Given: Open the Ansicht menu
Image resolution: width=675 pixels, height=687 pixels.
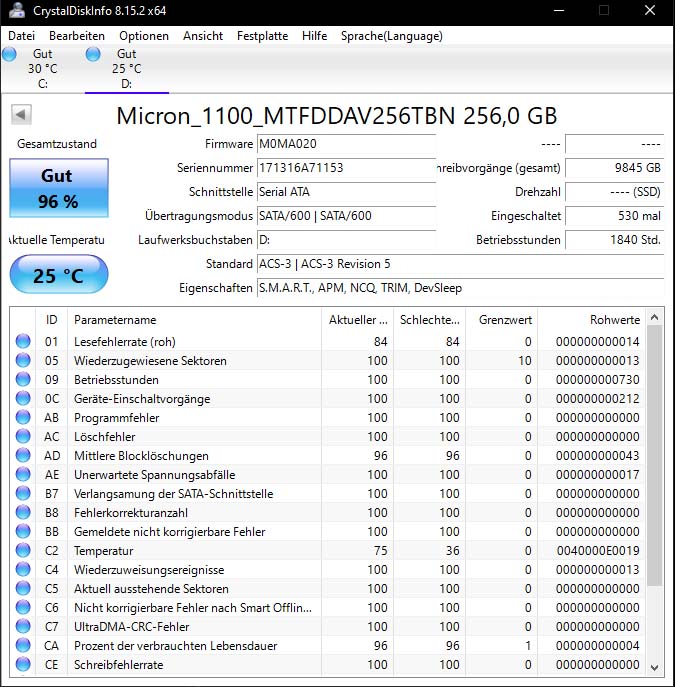Looking at the screenshot, I should coord(203,36).
